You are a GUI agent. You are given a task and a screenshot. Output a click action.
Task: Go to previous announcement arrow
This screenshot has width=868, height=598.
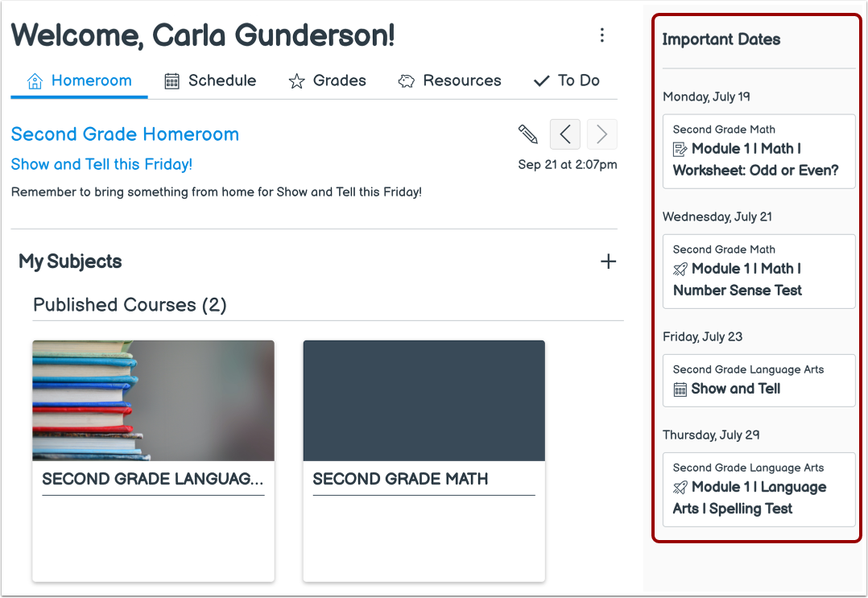point(564,134)
